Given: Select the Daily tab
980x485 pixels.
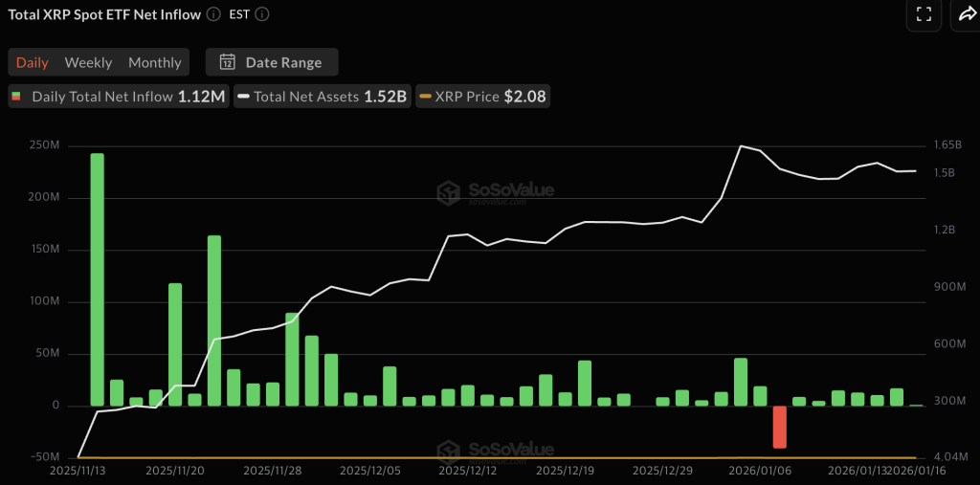Looking at the screenshot, I should pos(33,62).
